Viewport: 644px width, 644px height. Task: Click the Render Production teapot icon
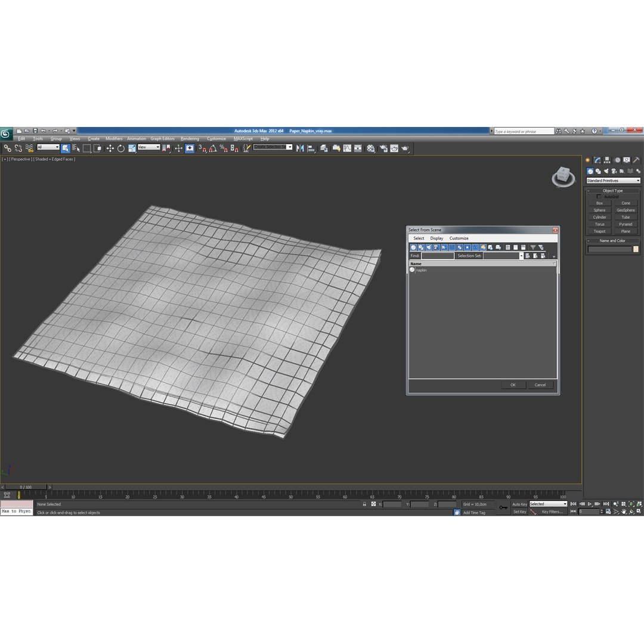(x=405, y=148)
